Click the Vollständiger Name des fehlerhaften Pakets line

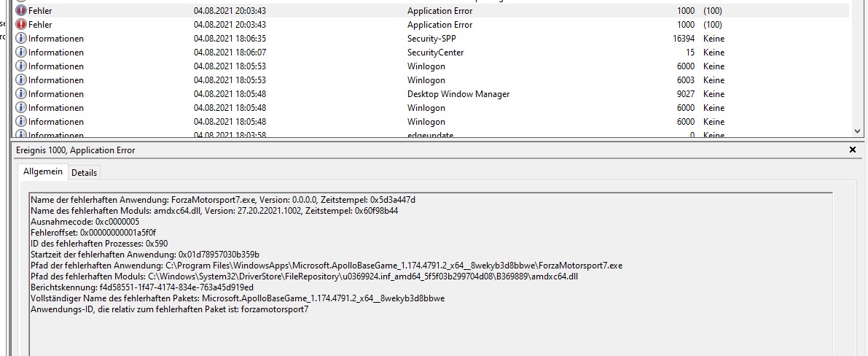tap(238, 298)
